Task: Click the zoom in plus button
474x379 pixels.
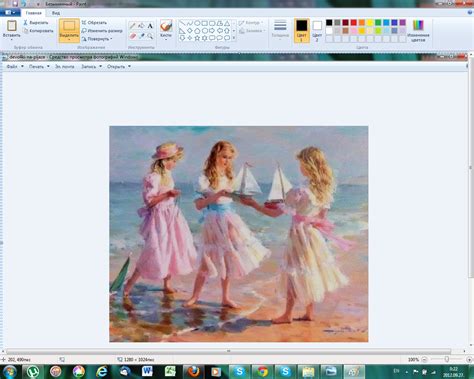Action: click(469, 360)
